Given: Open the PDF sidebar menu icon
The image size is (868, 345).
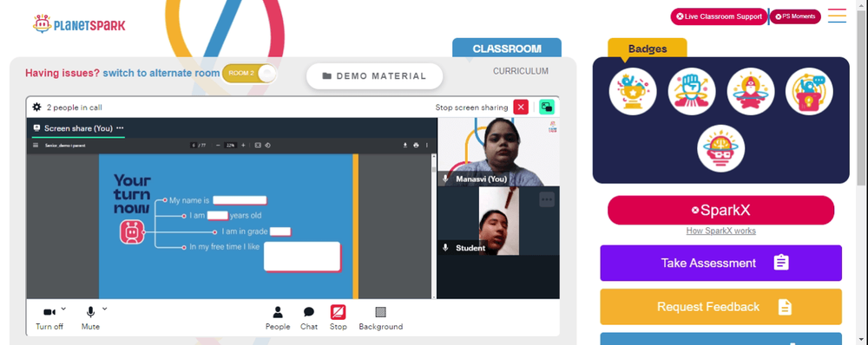Looking at the screenshot, I should coord(36,146).
